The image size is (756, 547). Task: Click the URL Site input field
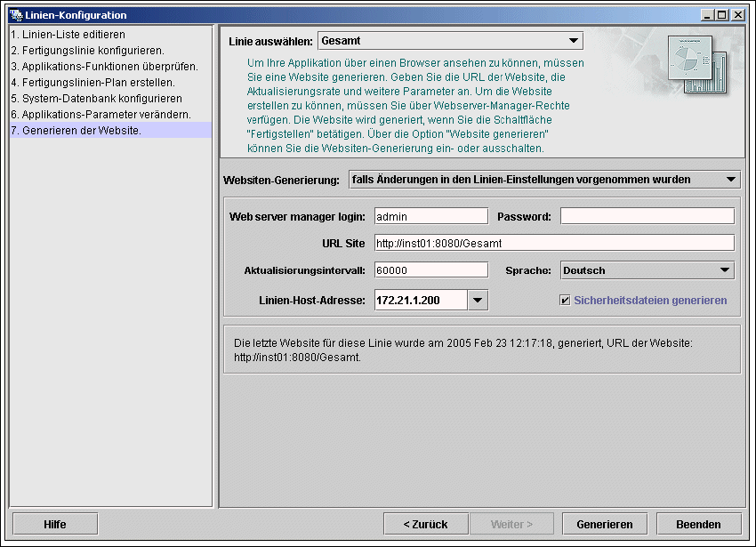click(554, 243)
